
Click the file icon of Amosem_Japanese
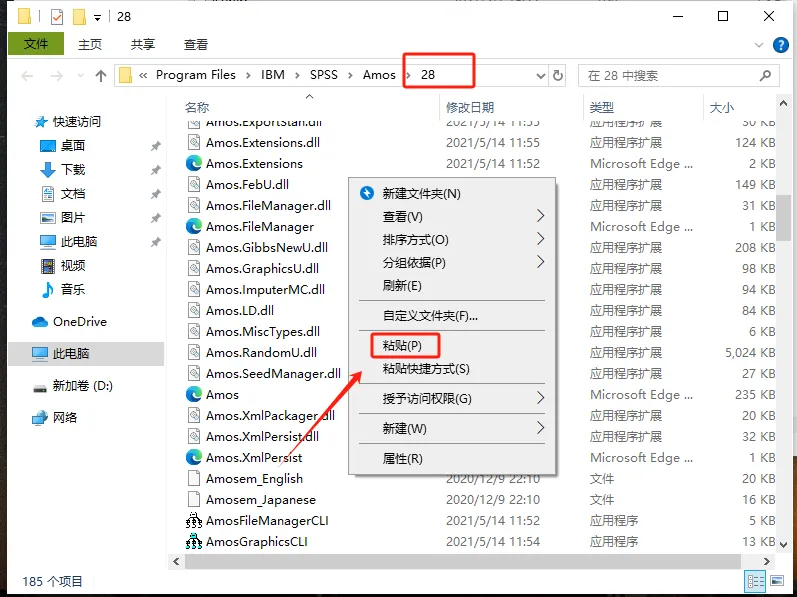(194, 499)
